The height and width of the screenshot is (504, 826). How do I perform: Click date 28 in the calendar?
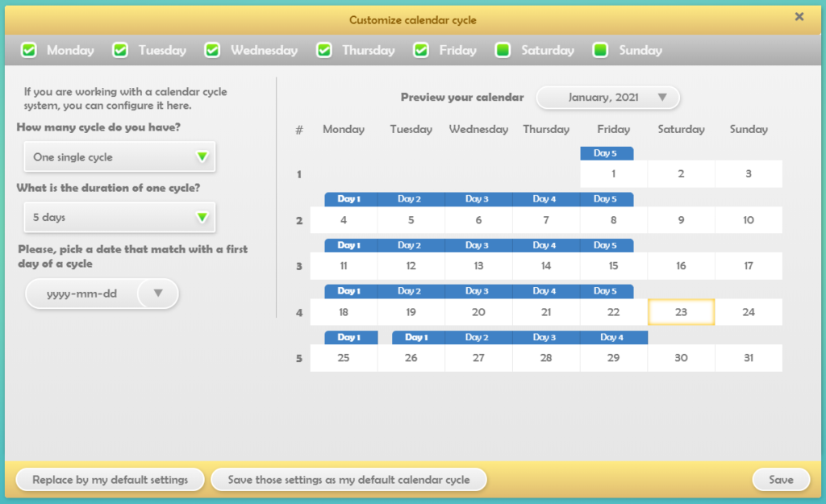pos(546,358)
